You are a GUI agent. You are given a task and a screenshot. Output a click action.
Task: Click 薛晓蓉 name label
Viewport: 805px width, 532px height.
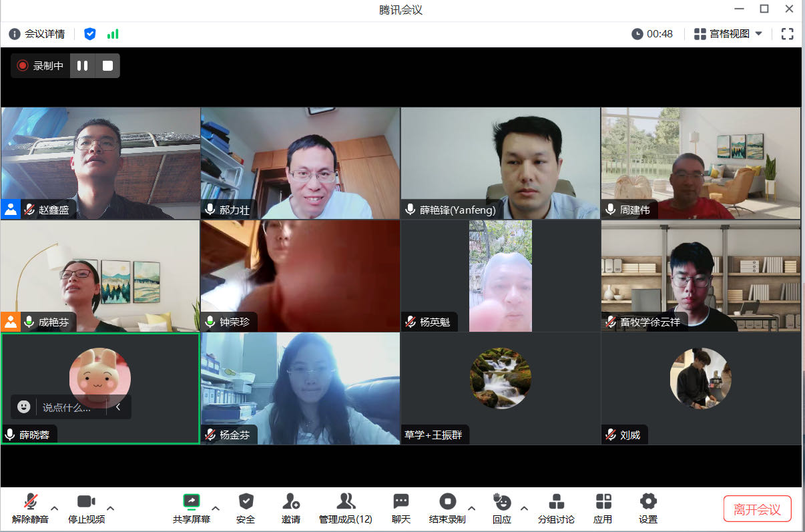(34, 435)
